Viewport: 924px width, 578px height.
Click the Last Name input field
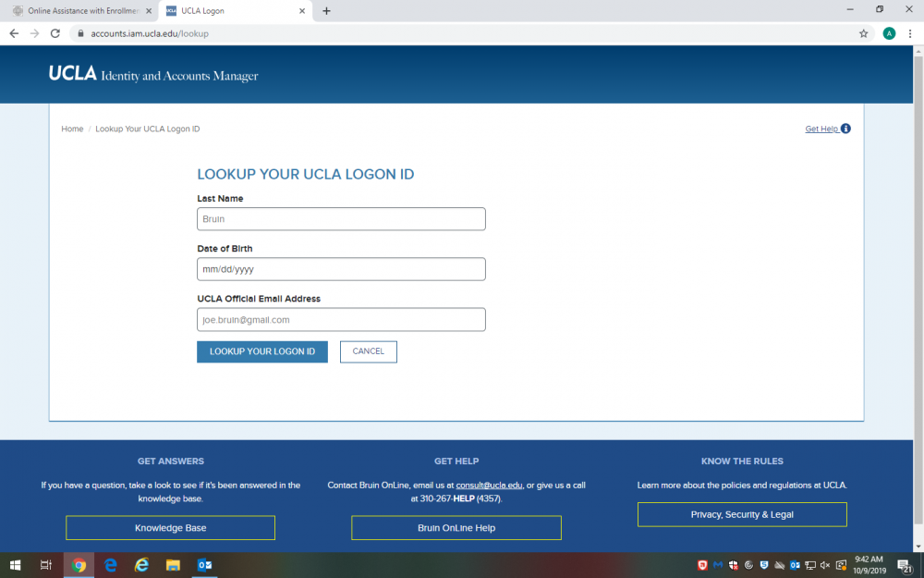tap(341, 219)
